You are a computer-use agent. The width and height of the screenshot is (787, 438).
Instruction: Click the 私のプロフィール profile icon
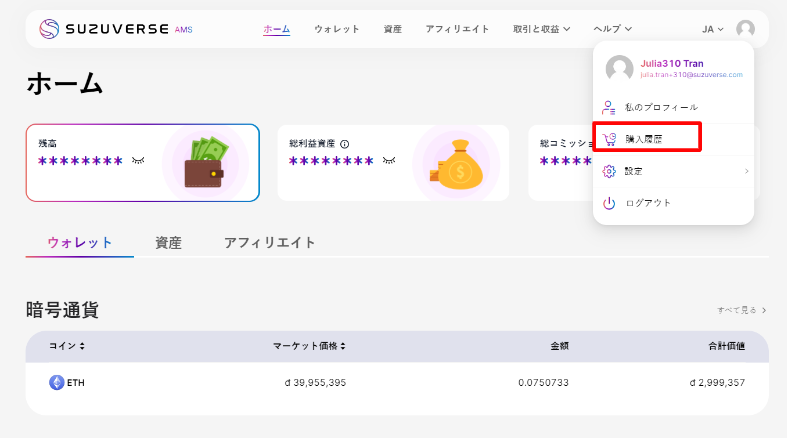[609, 107]
